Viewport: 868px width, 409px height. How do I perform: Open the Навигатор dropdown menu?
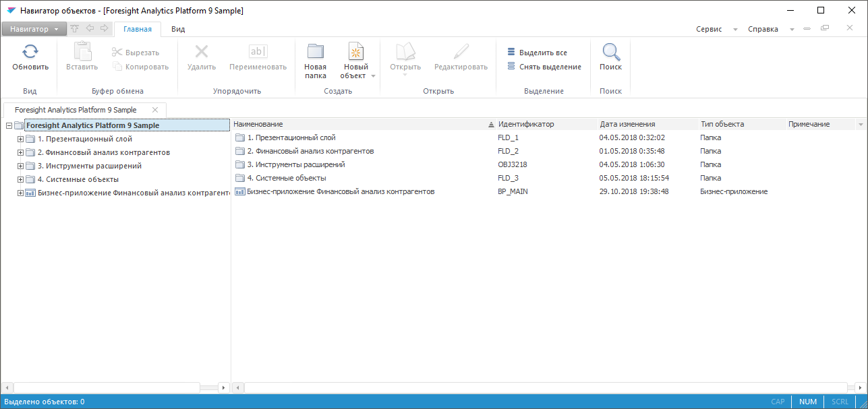(x=34, y=29)
